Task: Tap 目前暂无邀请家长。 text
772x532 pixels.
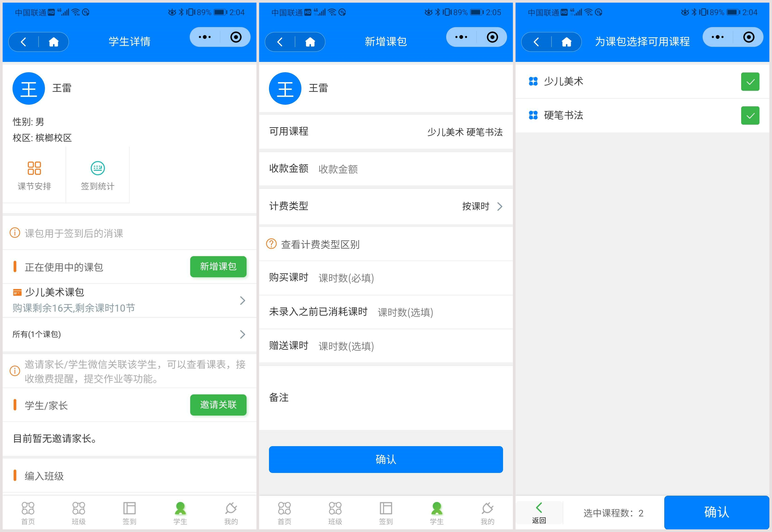Action: [55, 438]
